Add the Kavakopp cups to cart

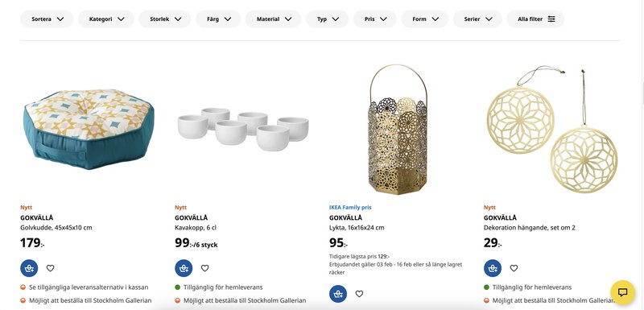coord(184,268)
